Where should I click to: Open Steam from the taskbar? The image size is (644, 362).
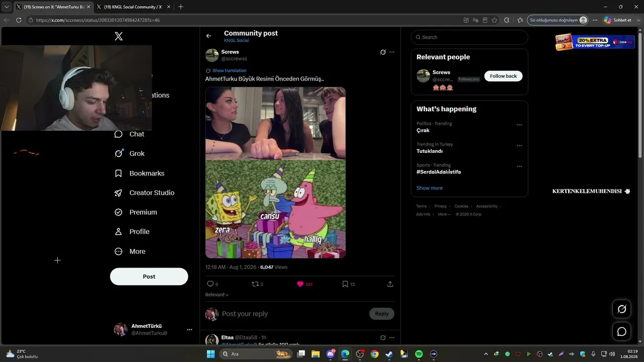click(x=389, y=354)
